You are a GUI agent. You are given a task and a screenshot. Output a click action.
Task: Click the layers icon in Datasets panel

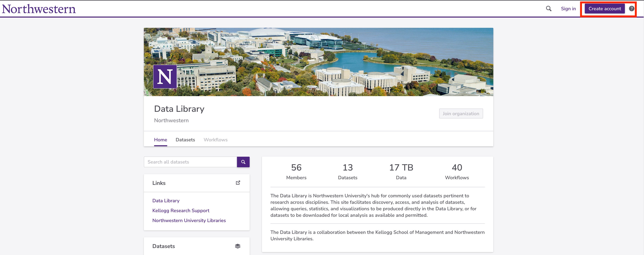[x=238, y=246]
